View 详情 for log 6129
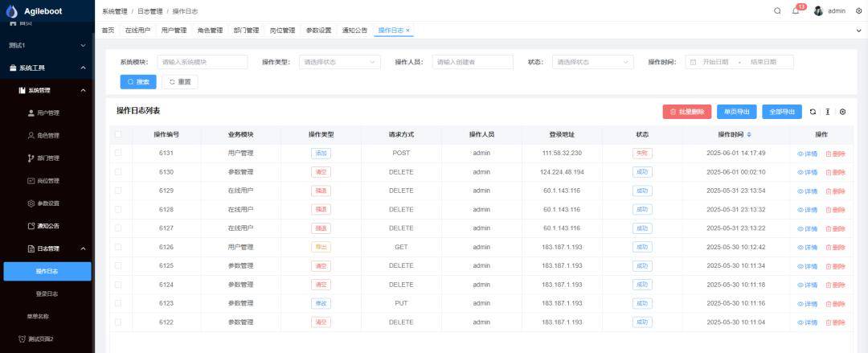This screenshot has height=353, width=868. (807, 191)
